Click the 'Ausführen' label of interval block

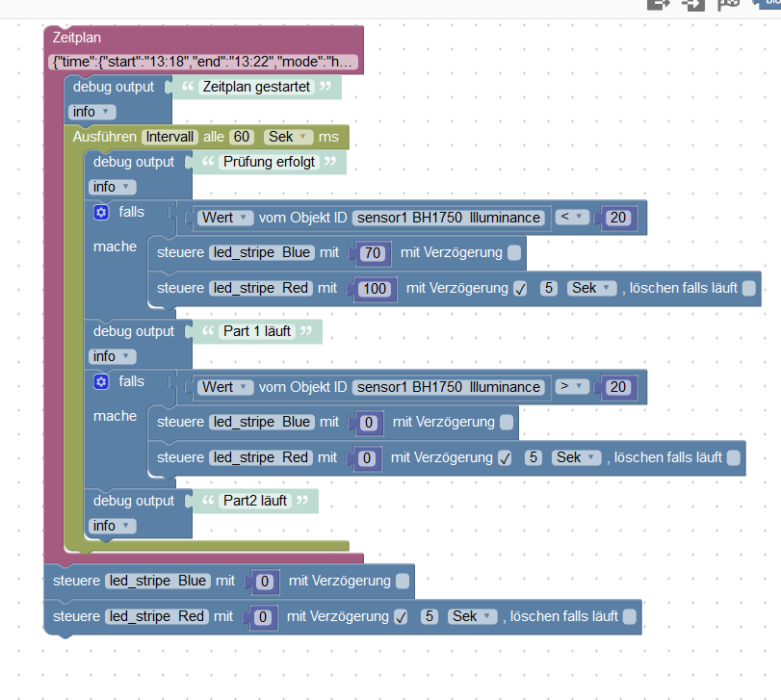105,137
